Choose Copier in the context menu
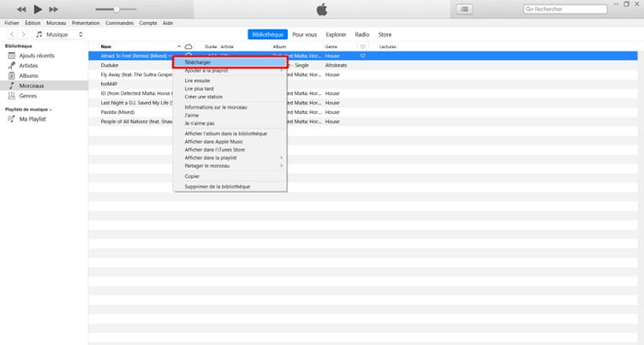 (230, 176)
